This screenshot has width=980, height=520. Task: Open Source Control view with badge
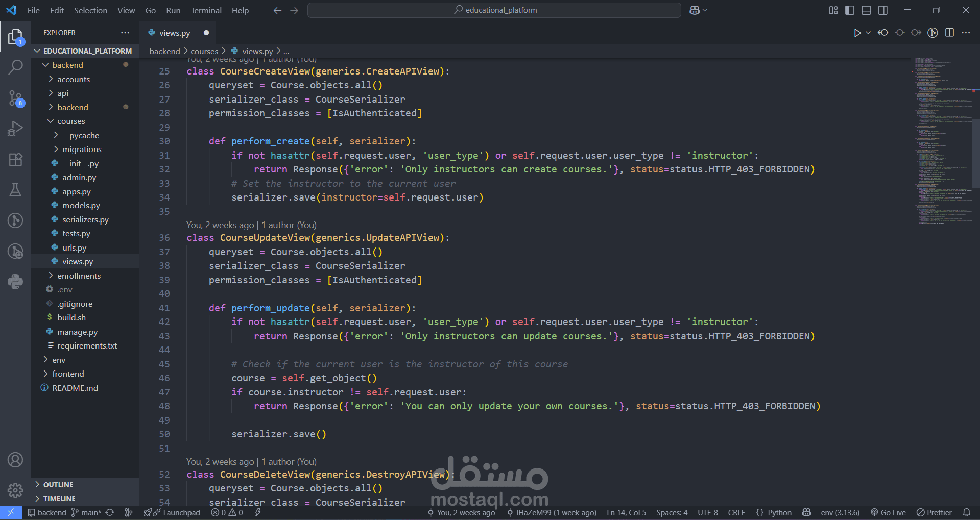15,98
